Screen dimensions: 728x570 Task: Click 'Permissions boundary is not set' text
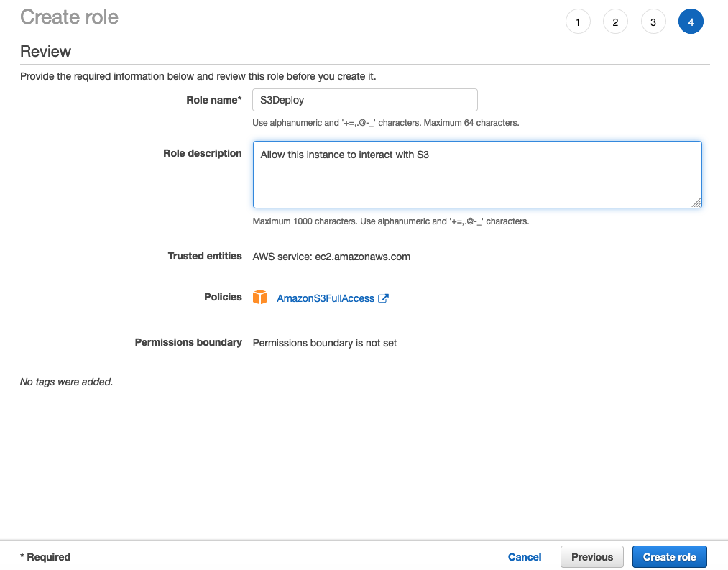click(x=325, y=343)
